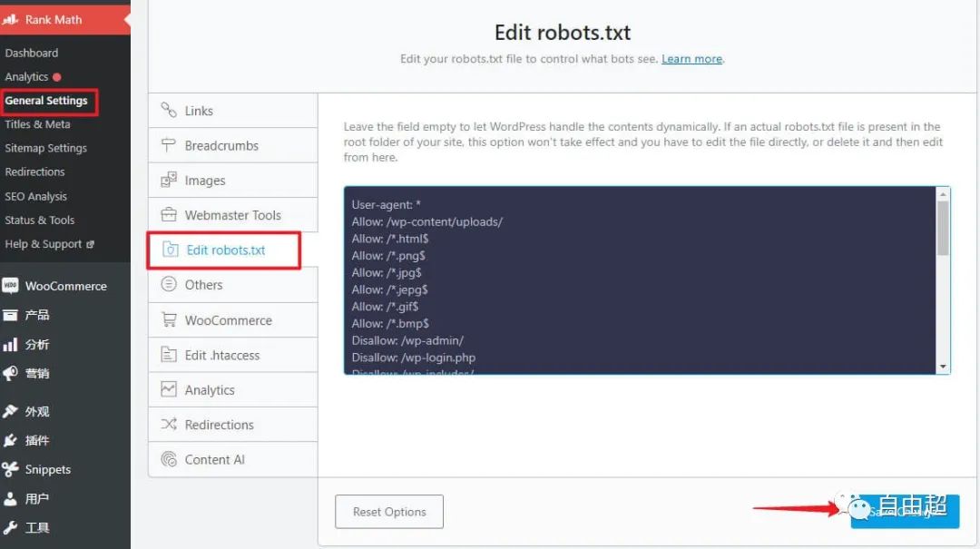The image size is (980, 549).
Task: Switch to Others settings tab
Action: (233, 285)
